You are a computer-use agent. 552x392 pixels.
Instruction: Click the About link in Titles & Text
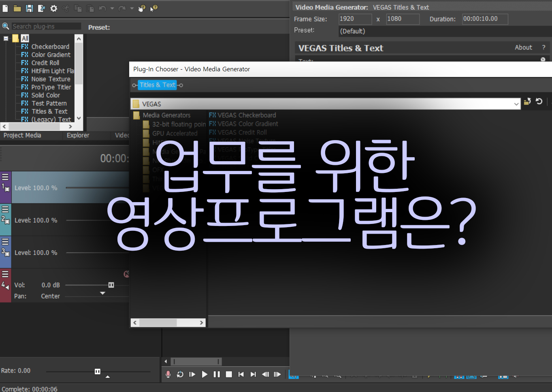pos(523,47)
